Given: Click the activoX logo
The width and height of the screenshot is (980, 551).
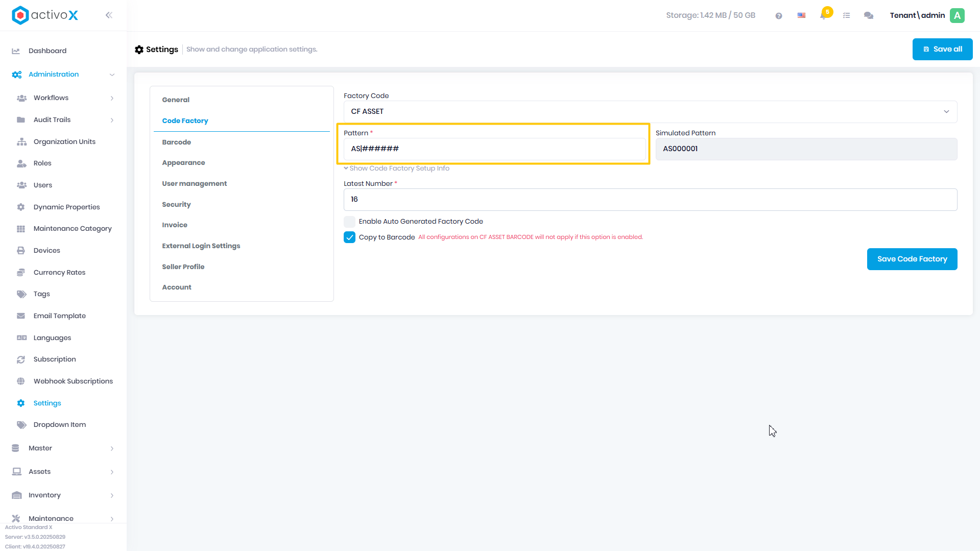Looking at the screenshot, I should pyautogui.click(x=45, y=15).
